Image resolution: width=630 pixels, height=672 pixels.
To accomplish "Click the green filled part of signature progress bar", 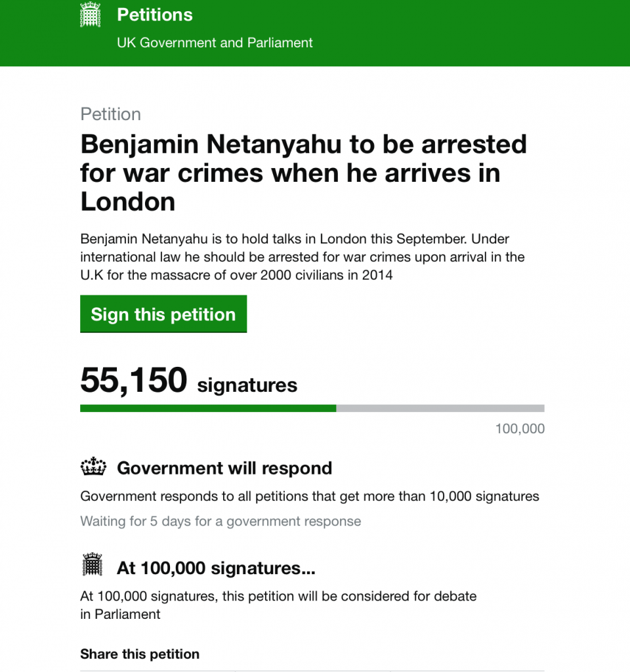I will point(208,408).
